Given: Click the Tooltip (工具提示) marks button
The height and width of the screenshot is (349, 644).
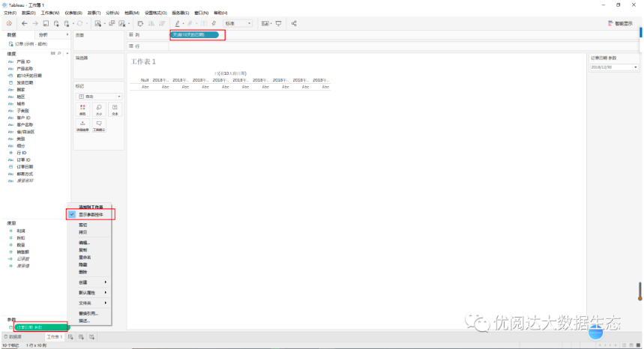Looking at the screenshot, I should [99, 126].
